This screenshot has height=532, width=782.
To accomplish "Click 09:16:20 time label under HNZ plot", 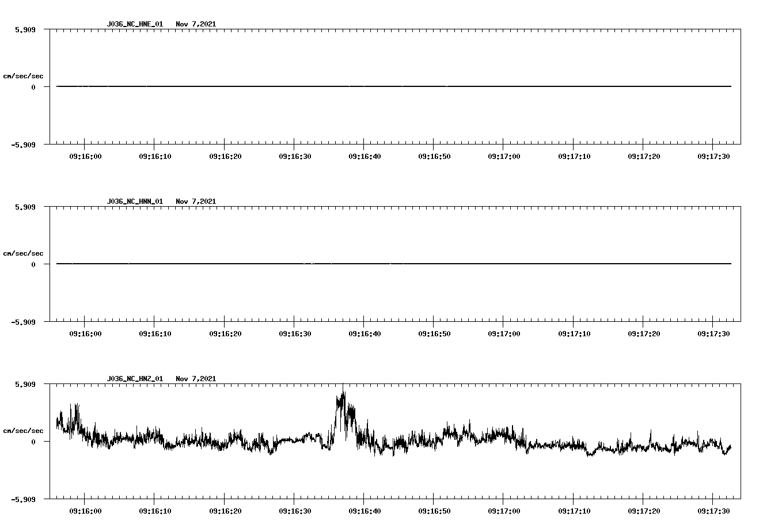I will click(225, 511).
